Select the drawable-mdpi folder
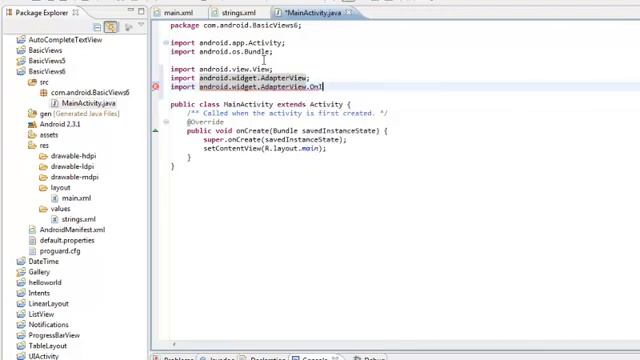The width and height of the screenshot is (640, 360). point(75,177)
